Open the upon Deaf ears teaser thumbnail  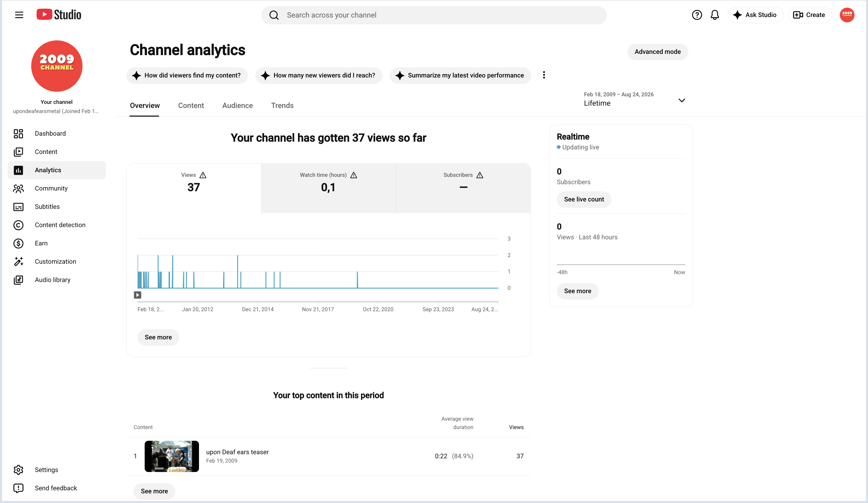[172, 456]
